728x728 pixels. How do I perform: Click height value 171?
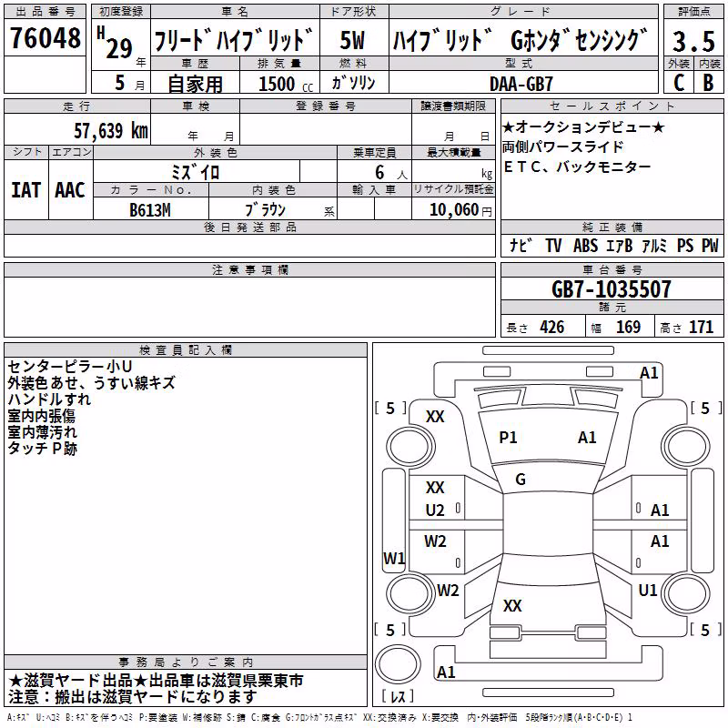[x=701, y=327]
